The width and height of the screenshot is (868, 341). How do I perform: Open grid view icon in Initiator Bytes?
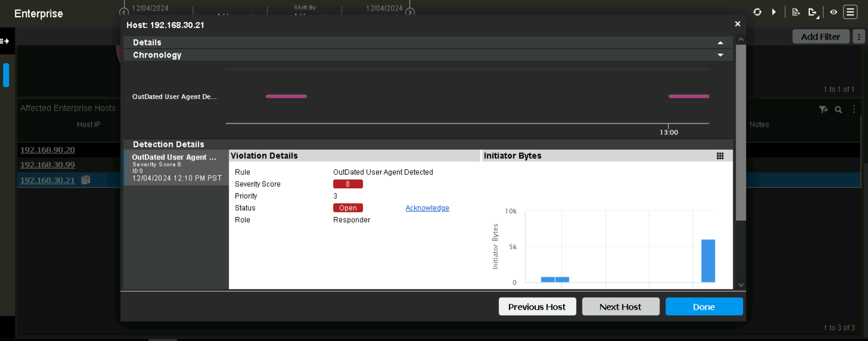coord(720,156)
